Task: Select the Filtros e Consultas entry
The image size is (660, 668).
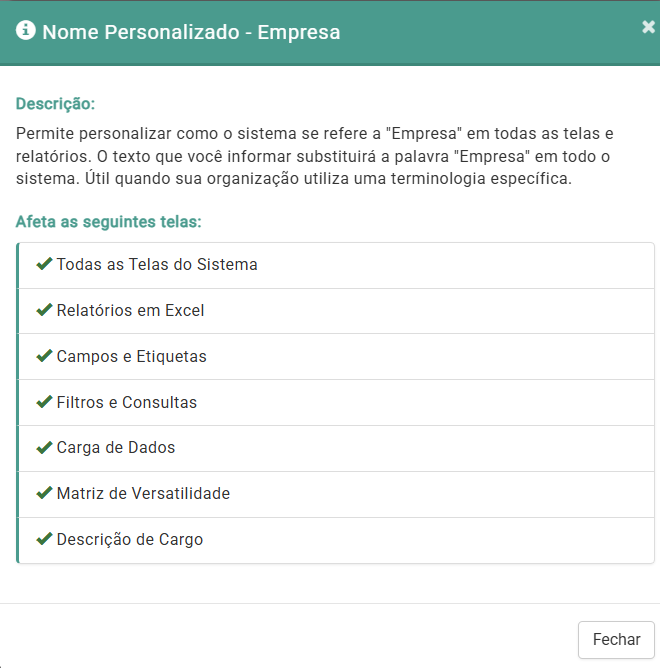Action: 127,403
